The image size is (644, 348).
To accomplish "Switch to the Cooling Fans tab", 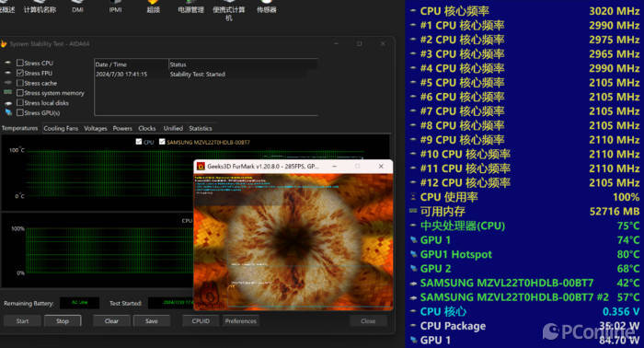I will (61, 128).
